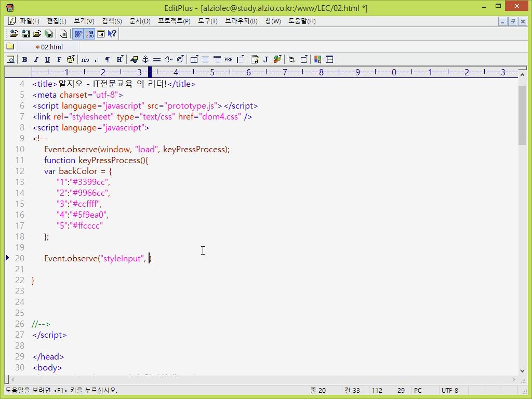Open the 프로젝트(P) menu
The width and height of the screenshot is (532, 399).
174,21
